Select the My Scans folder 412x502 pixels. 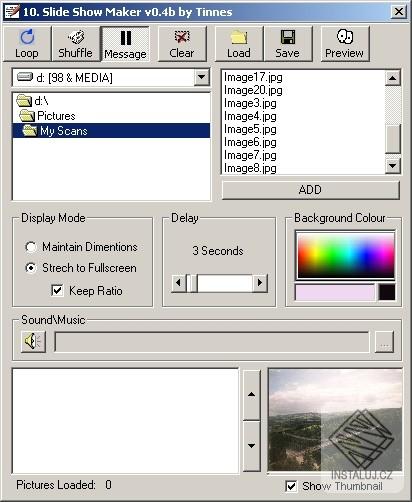click(111, 131)
